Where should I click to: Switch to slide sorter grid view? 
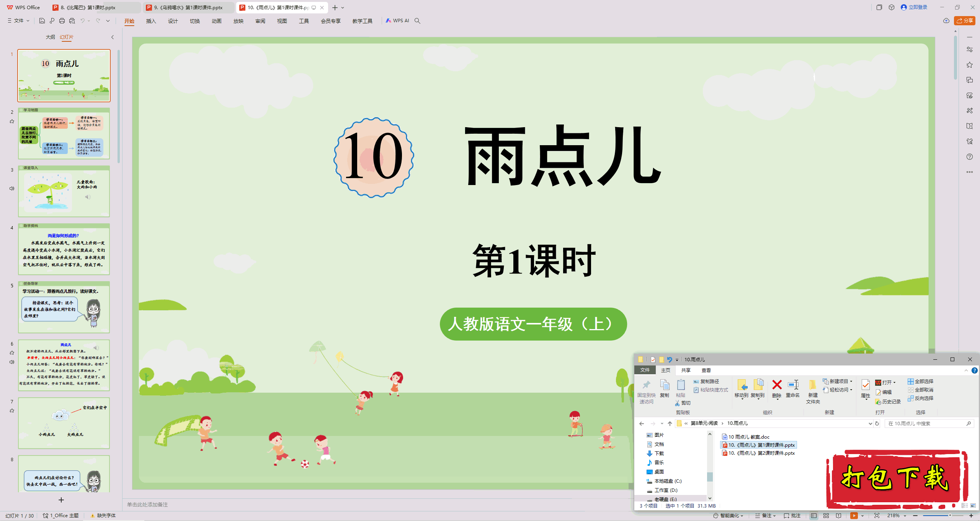coord(826,516)
